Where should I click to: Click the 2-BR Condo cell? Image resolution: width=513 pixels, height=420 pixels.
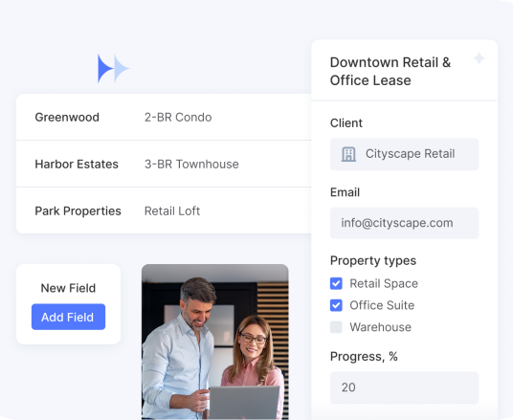pyautogui.click(x=178, y=117)
